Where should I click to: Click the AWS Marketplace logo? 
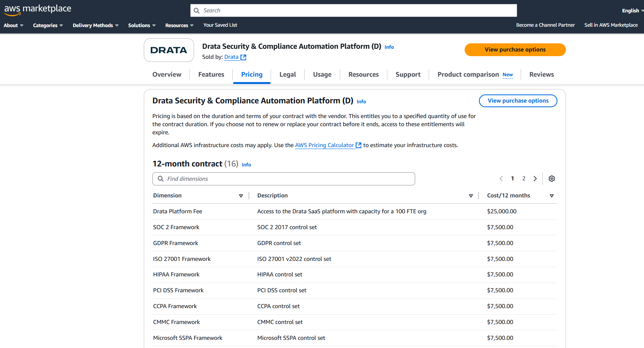(x=37, y=10)
